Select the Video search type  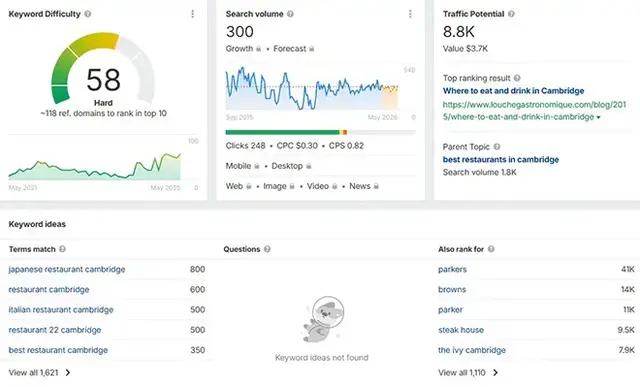tap(318, 186)
